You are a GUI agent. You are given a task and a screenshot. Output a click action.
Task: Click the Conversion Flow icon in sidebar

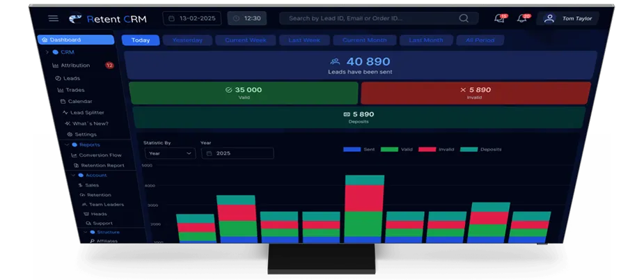pyautogui.click(x=74, y=155)
